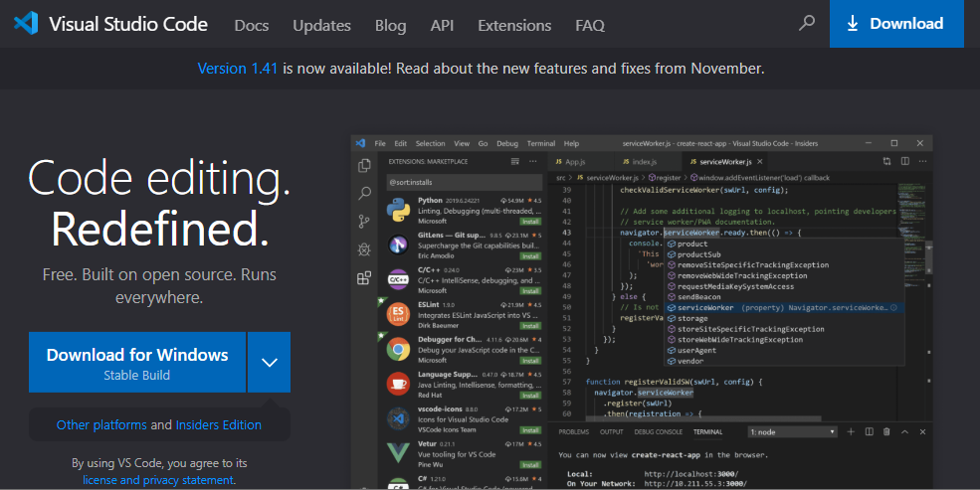Open the editor more actions ellipsis
Screen dimensions: 980x490
click(922, 161)
